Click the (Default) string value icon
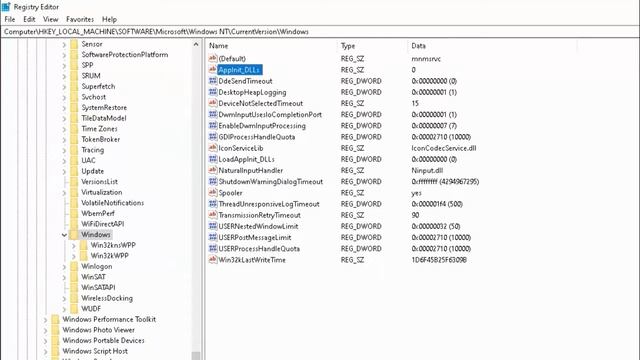640x360 pixels. tap(213, 58)
